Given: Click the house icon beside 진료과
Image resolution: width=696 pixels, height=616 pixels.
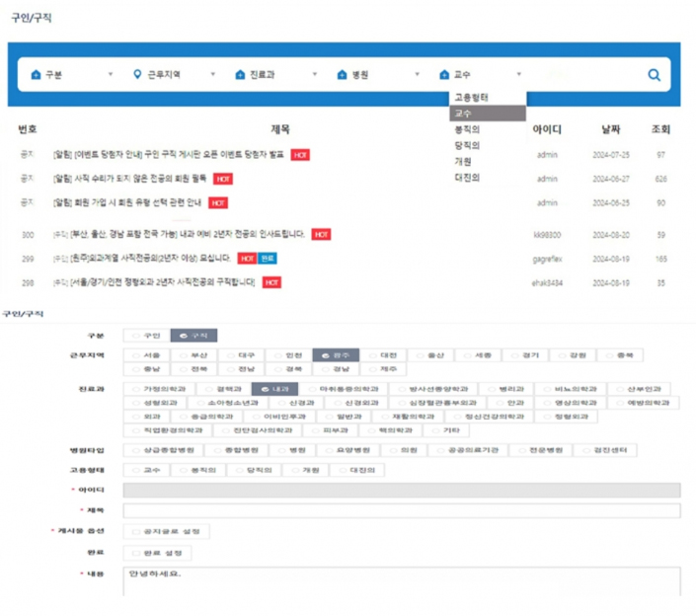Looking at the screenshot, I should (240, 75).
